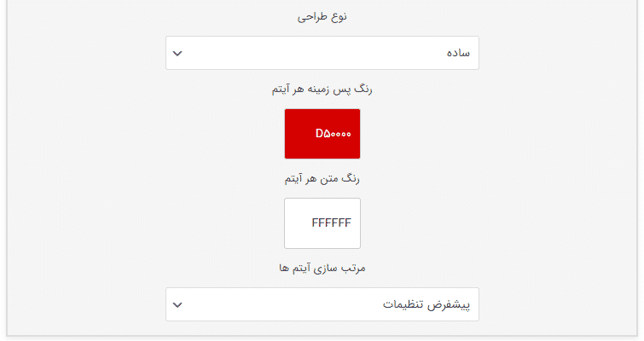Screen dimensions: 644x341
Task: Click the D50000 hex value inside the red box
Action: pos(334,134)
